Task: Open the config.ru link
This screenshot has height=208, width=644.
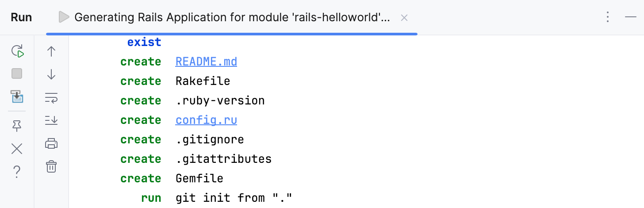Action: pyautogui.click(x=206, y=120)
